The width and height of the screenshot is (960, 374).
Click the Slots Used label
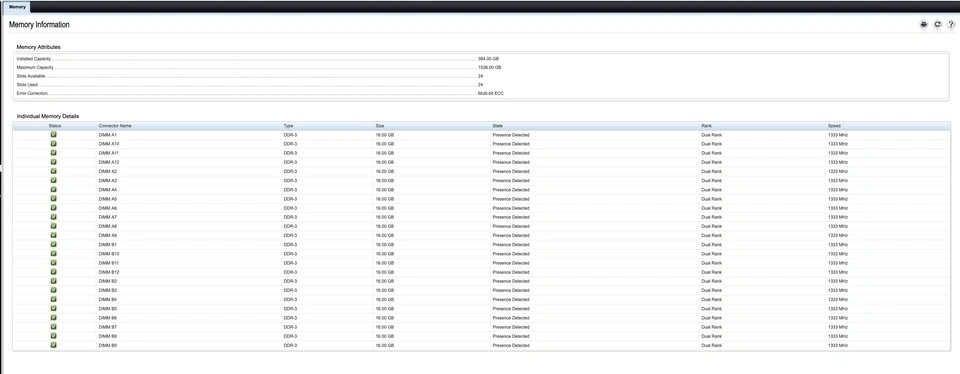click(x=28, y=84)
